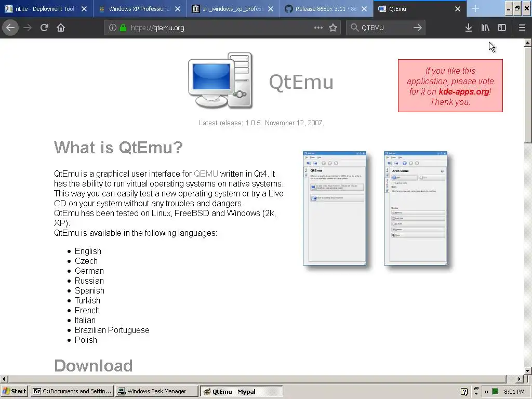Follow the QEMU link in paragraph

click(206, 174)
